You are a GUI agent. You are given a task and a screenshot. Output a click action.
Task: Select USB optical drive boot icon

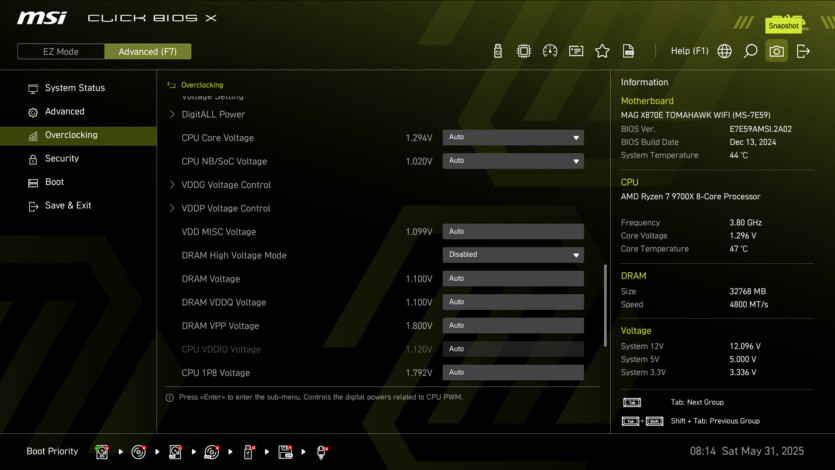point(211,452)
